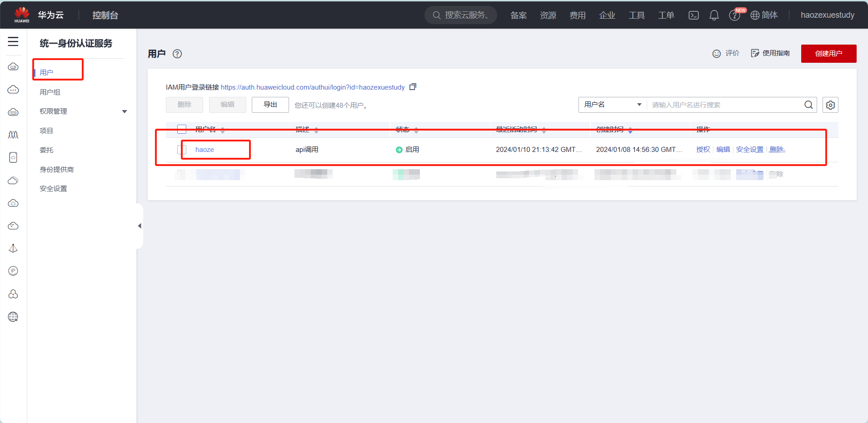Sort by 状态 column arrows
This screenshot has width=868, height=423.
point(416,130)
